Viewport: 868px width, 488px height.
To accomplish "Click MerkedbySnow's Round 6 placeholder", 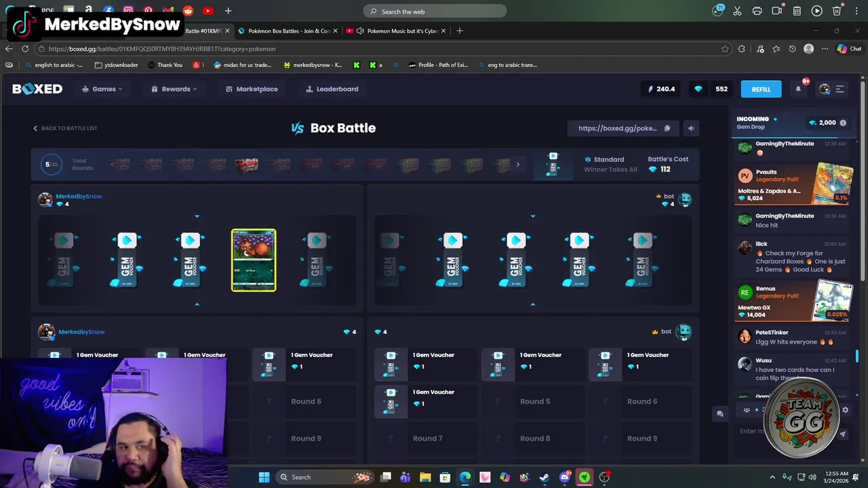I will pyautogui.click(x=306, y=401).
